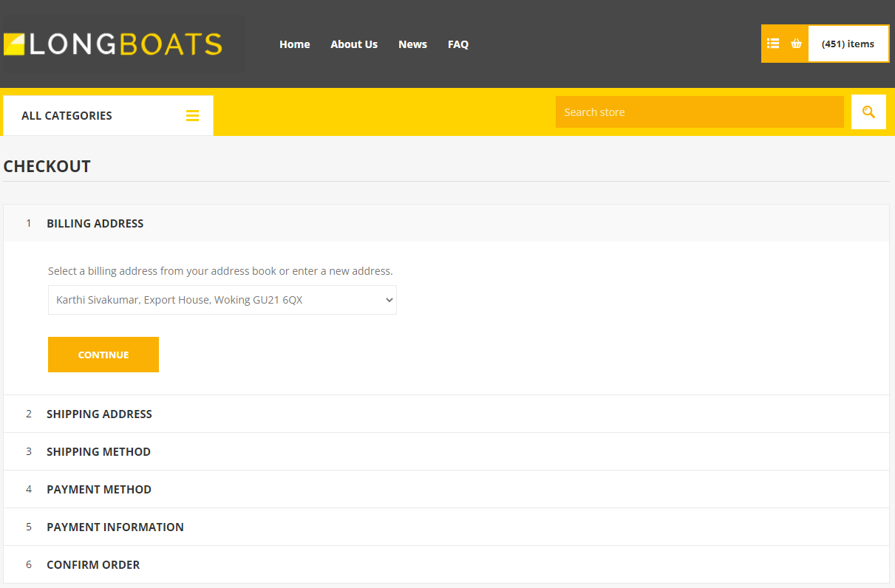The height and width of the screenshot is (588, 895).
Task: Open the FAQ page
Action: pyautogui.click(x=458, y=44)
